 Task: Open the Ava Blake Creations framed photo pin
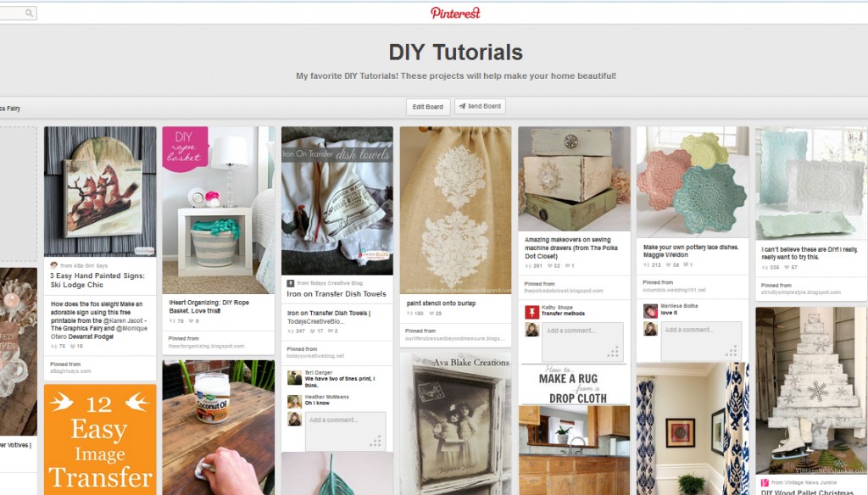pyautogui.click(x=455, y=424)
